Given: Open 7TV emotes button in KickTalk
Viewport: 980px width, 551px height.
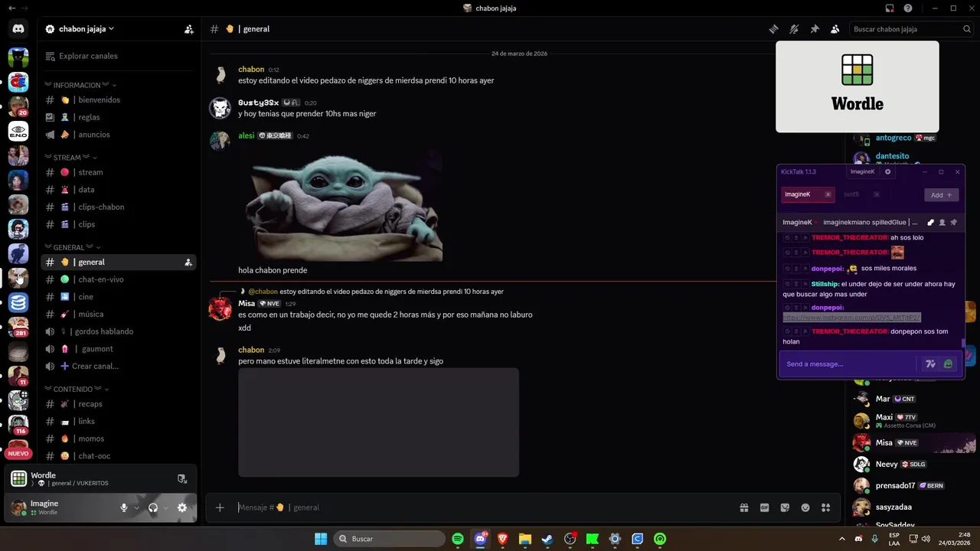Looking at the screenshot, I should tap(930, 364).
